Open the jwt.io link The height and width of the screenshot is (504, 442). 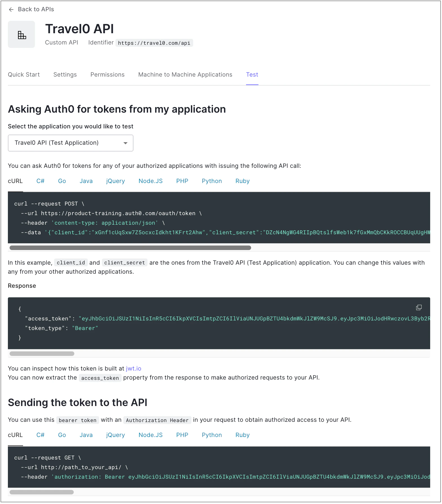[x=133, y=368]
